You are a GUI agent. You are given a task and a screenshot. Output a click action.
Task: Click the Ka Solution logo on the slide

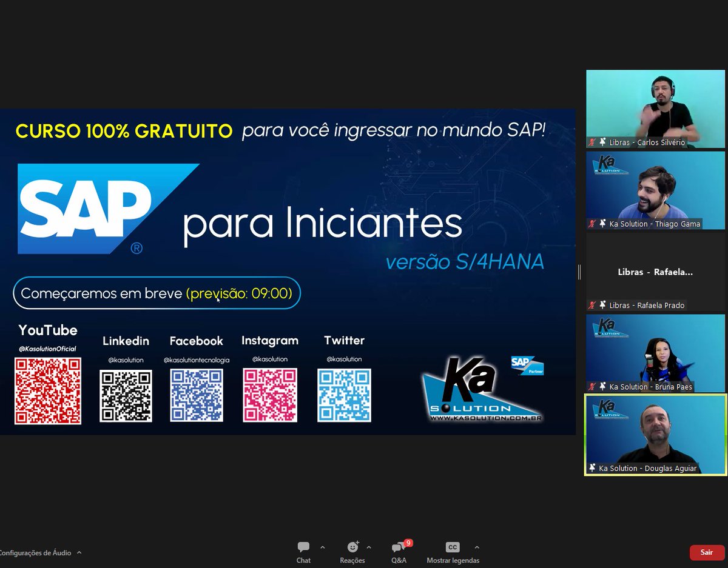(x=482, y=390)
